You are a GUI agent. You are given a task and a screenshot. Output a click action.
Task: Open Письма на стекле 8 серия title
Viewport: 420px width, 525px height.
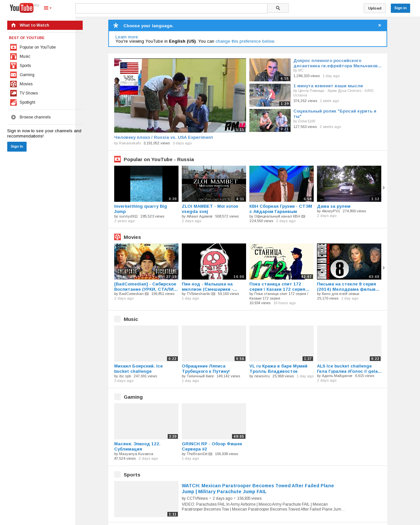[x=348, y=287]
